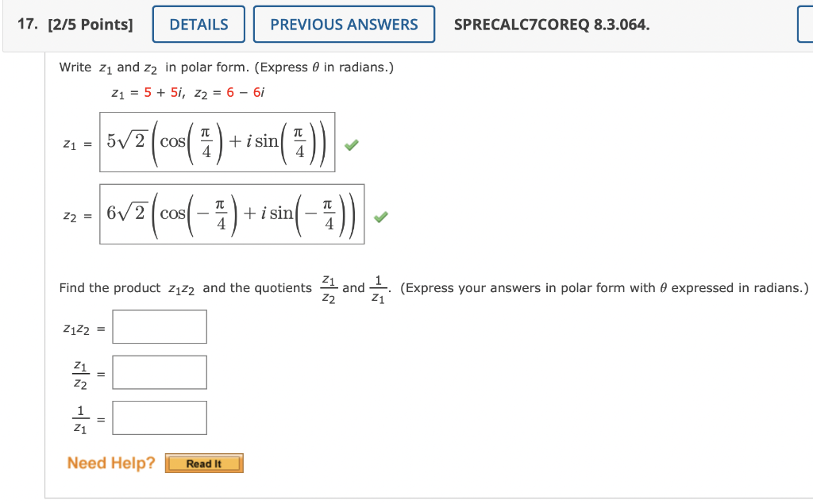Image resolution: width=813 pixels, height=504 pixels.
Task: View PREVIOUS ANSWERS for this problem
Action: pos(344,24)
